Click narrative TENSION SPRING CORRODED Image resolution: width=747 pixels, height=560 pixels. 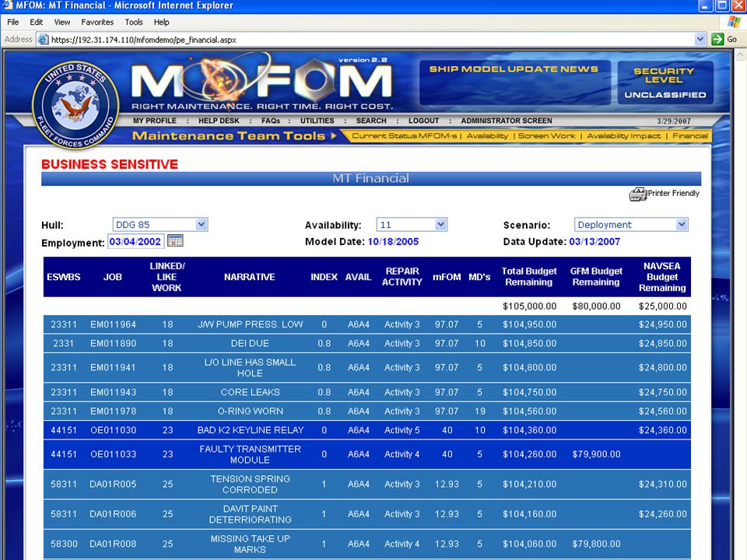250,485
